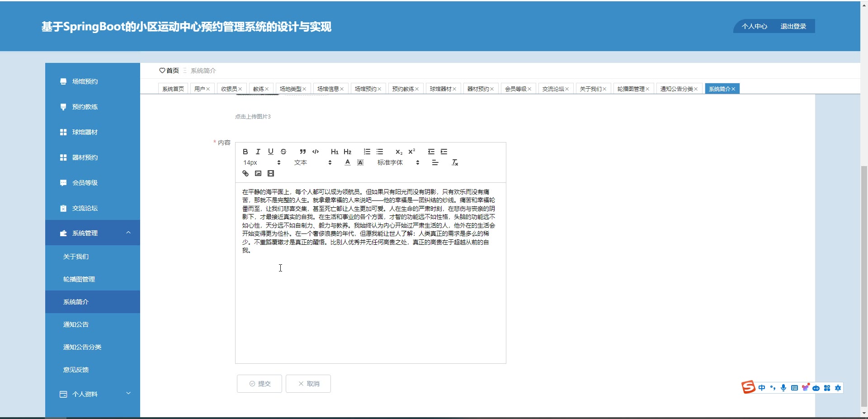
Task: Open 预约教练 in the sidebar
Action: [93, 107]
